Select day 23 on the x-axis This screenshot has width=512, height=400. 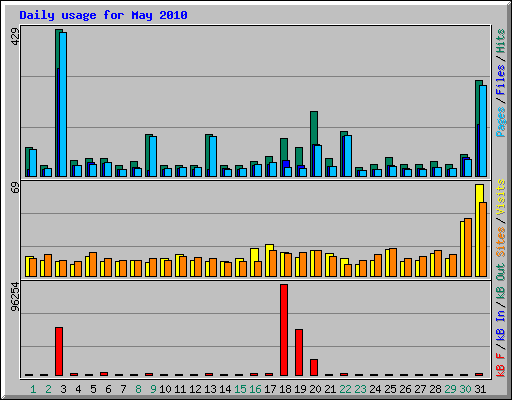point(360,389)
